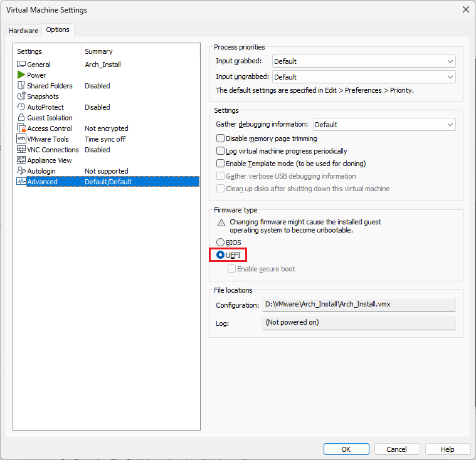Screen dimensions: 476x460
Task: Click the Autologin user icon
Action: 21,171
